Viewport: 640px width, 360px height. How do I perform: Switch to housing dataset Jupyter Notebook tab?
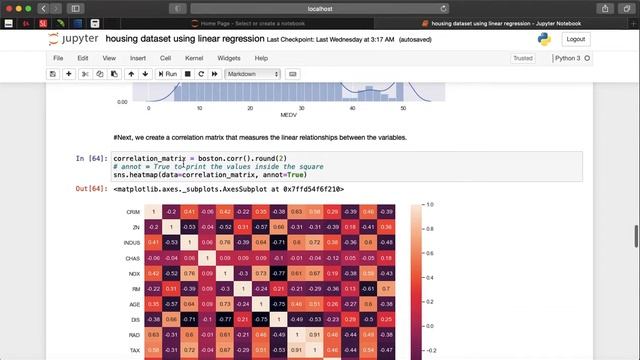[x=501, y=23]
